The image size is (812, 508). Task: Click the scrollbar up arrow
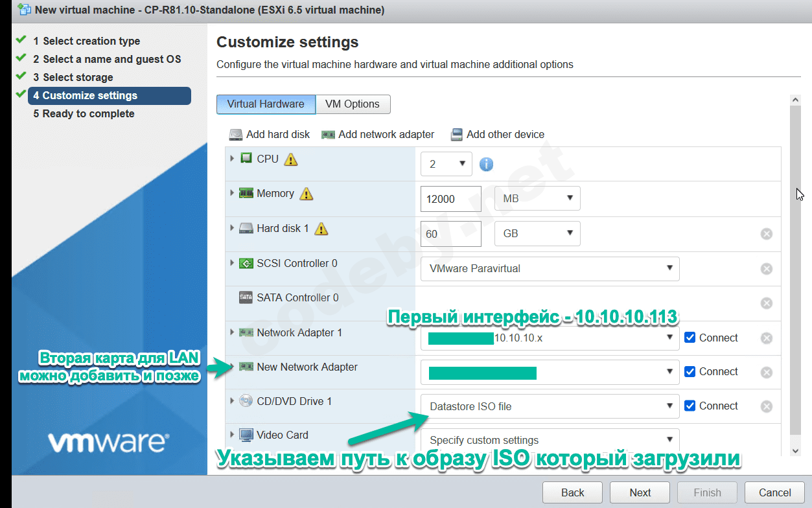coord(796,100)
